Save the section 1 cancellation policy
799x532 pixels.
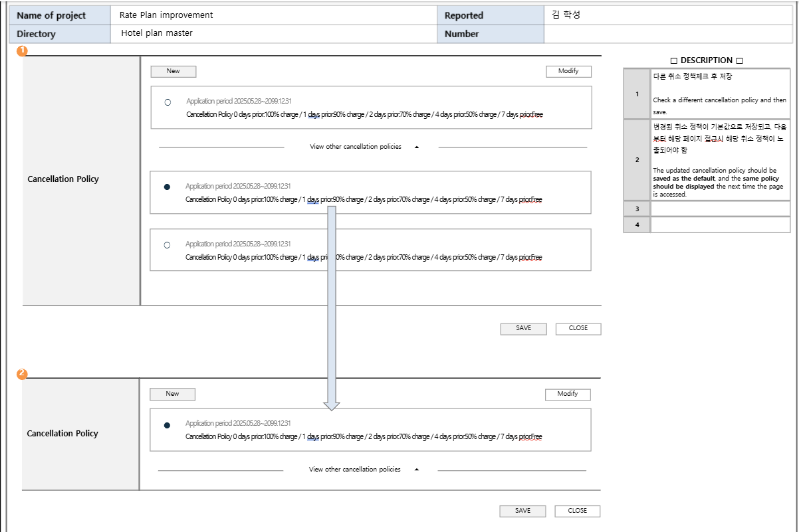pos(524,328)
